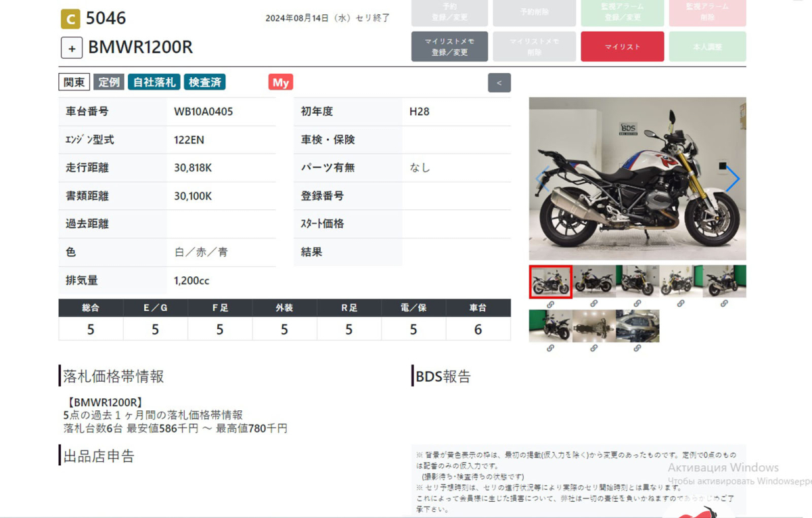Click mileage value 30,818K

point(193,168)
